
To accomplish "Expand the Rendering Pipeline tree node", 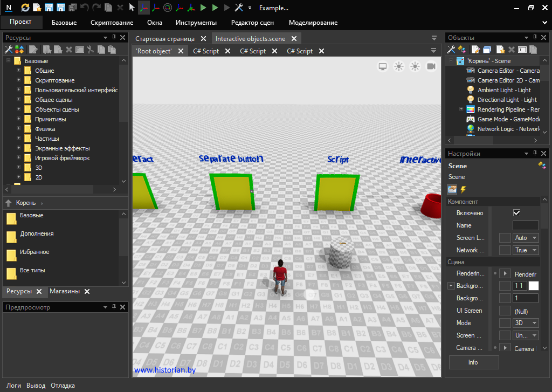I will [461, 109].
